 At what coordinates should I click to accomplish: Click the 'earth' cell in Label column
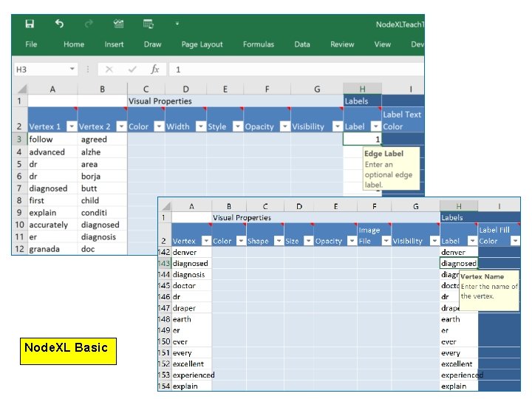point(459,319)
